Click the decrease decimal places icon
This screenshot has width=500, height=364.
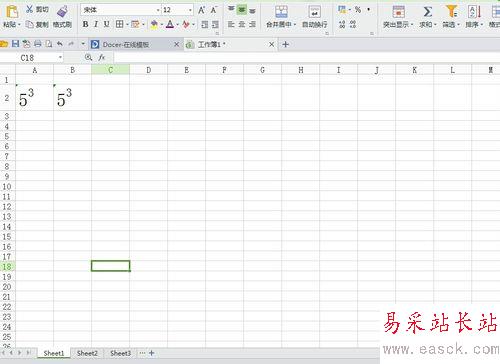coord(353,24)
